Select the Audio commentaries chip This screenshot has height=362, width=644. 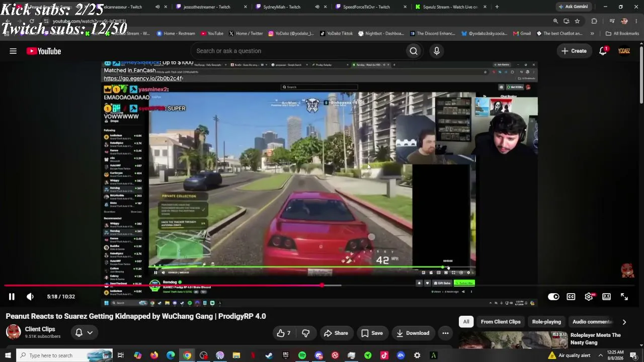(x=592, y=322)
